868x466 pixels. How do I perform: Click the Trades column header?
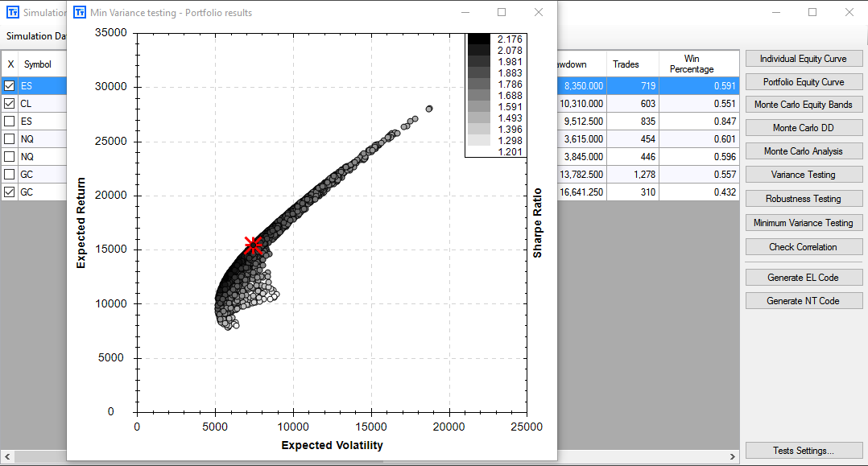(633, 64)
